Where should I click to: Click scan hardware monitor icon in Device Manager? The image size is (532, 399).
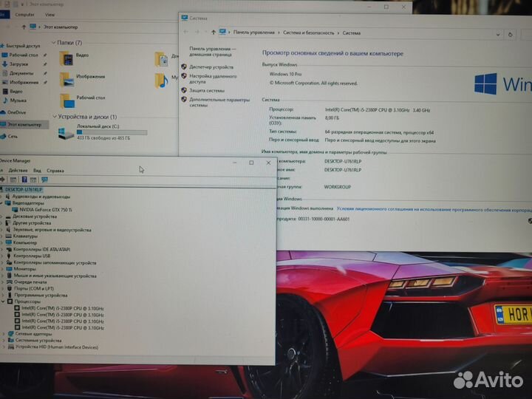[44, 180]
